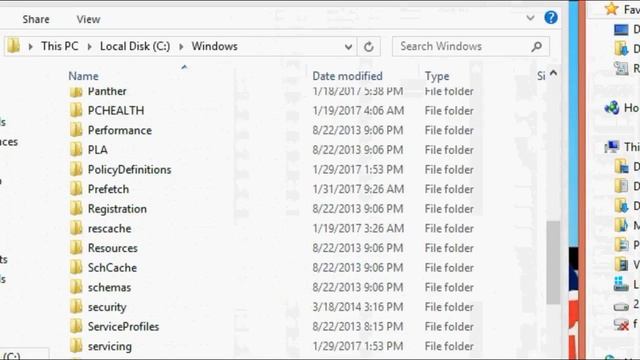Image resolution: width=640 pixels, height=360 pixels.
Task: Go to This PC in the address bar
Action: click(x=60, y=46)
